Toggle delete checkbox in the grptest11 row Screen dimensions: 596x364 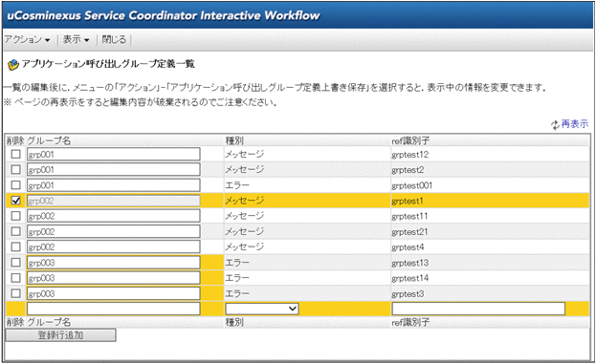pyautogui.click(x=15, y=216)
